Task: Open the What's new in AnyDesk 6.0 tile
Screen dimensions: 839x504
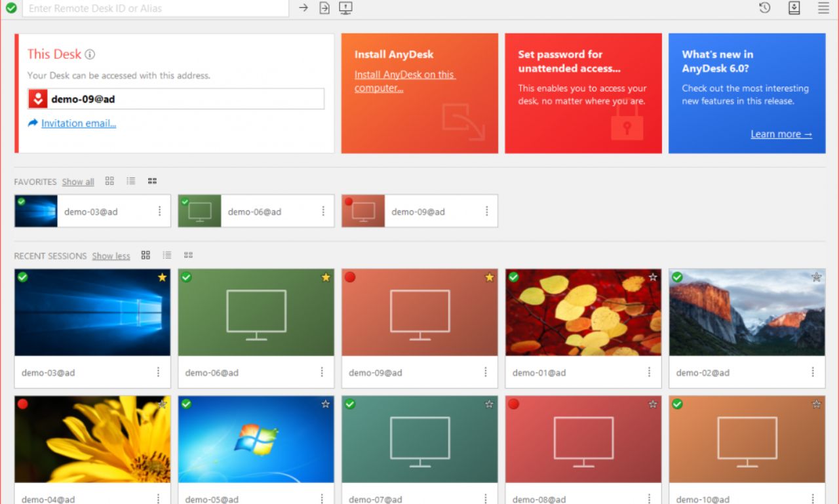Action: point(747,93)
